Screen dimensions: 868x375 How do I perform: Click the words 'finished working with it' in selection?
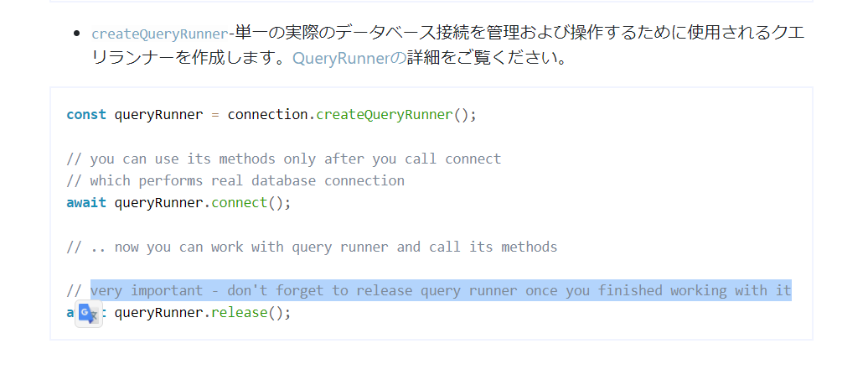[695, 291]
